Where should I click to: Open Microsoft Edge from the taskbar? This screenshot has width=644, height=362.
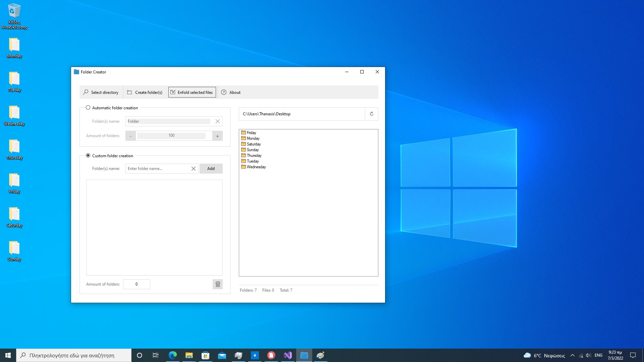[173, 355]
